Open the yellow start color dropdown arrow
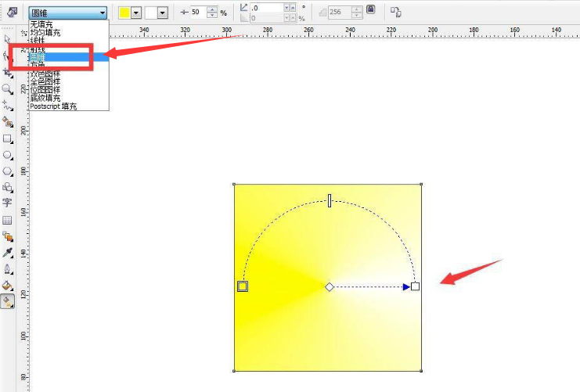 [x=136, y=13]
